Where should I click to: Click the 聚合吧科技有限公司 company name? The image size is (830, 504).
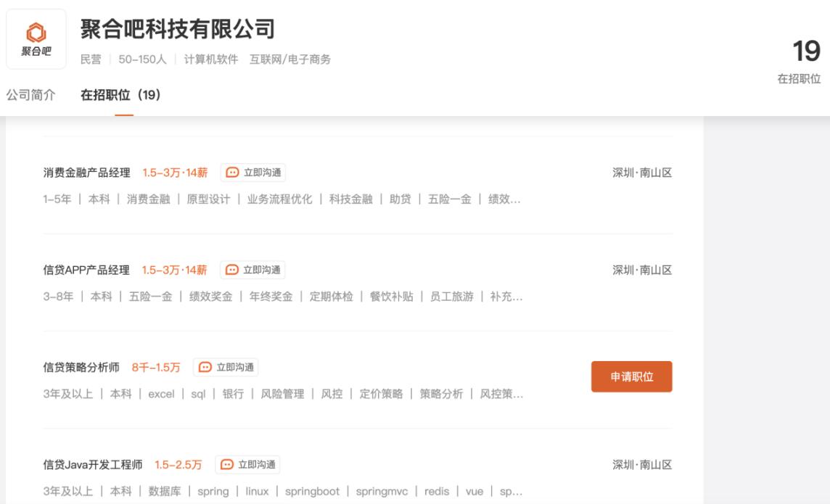click(x=177, y=30)
